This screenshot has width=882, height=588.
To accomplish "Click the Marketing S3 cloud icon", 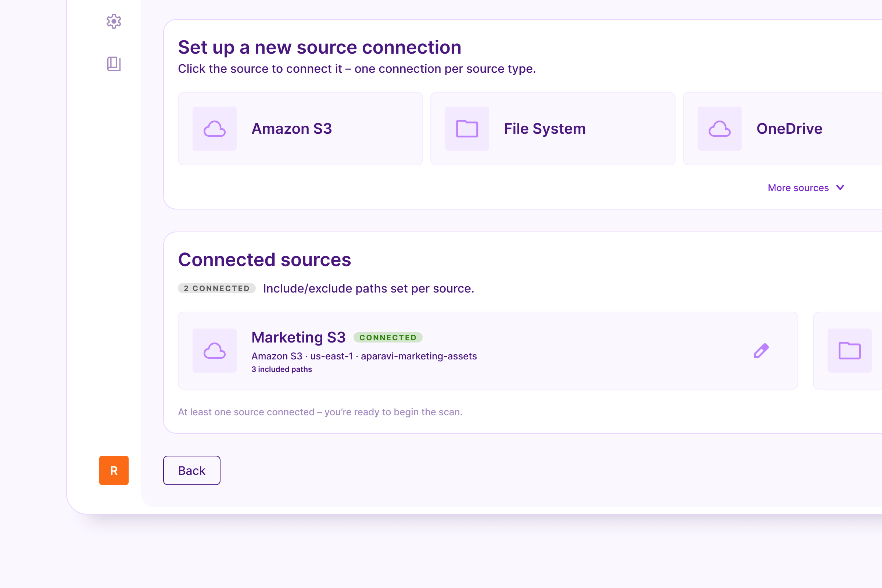I will 215,351.
